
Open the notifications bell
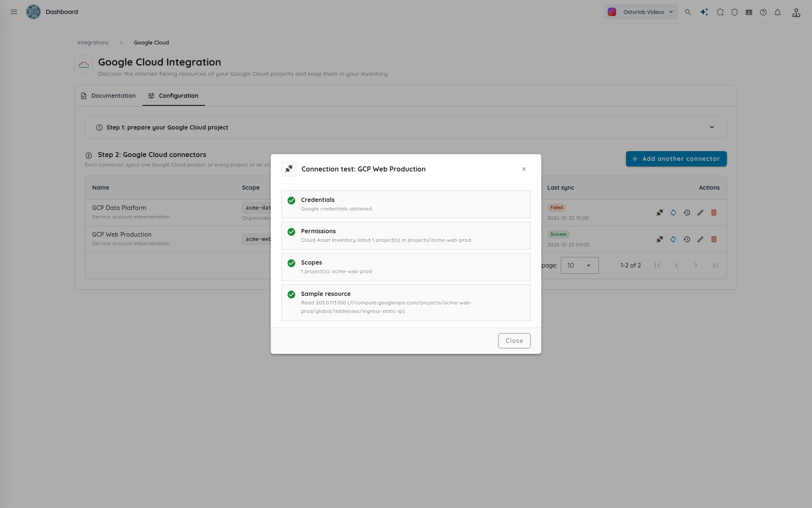pyautogui.click(x=778, y=12)
